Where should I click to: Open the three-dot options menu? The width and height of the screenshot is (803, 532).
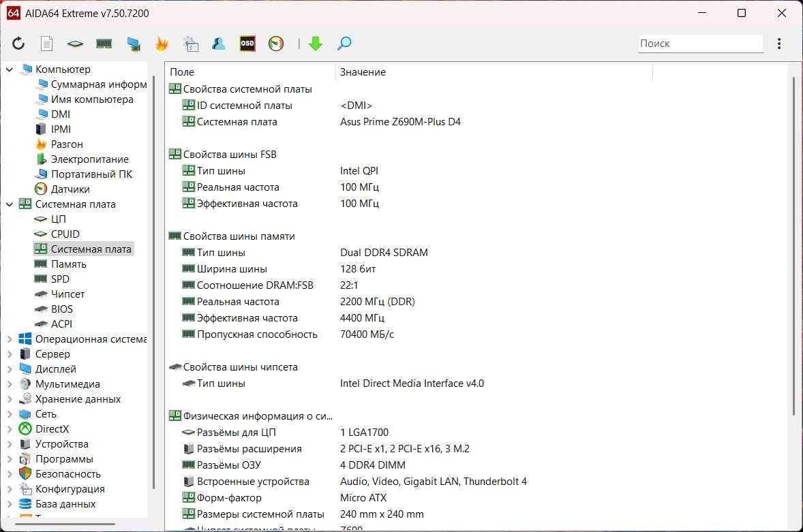tap(779, 44)
